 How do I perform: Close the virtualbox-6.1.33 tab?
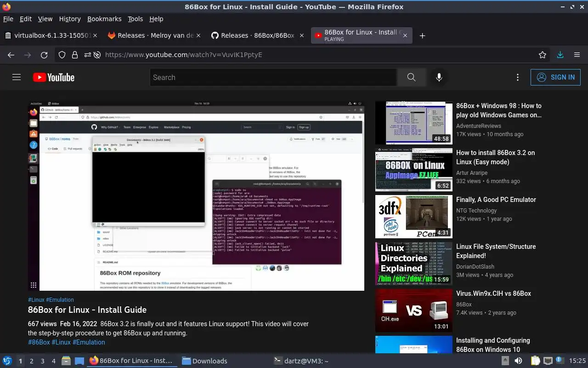click(x=95, y=35)
